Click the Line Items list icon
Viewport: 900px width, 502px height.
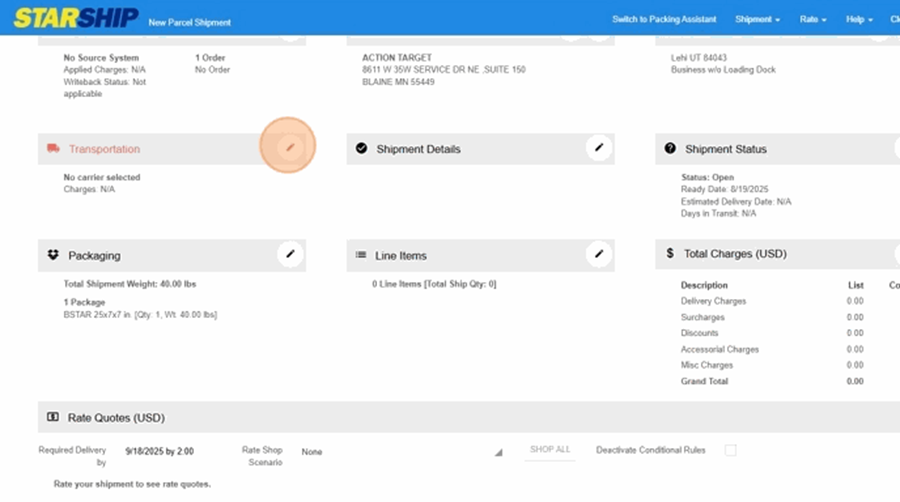(x=361, y=255)
